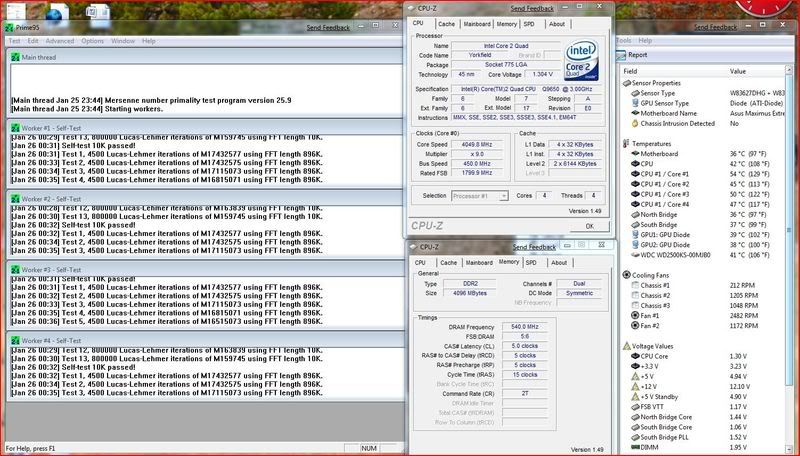Click the CPU Core voltage icon
Viewport: 800px width, 456px height.
tap(635, 356)
